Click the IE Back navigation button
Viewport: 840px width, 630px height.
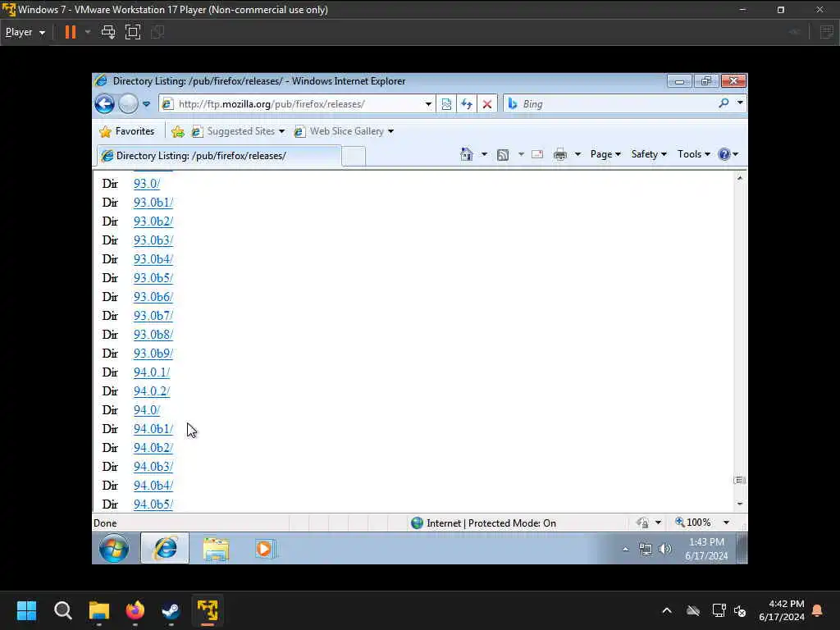[104, 104]
